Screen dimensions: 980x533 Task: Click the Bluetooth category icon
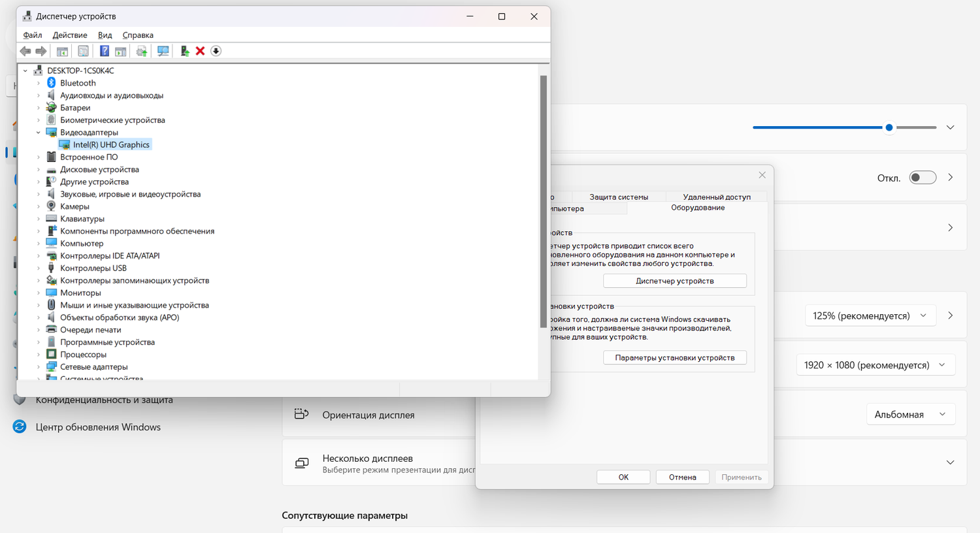click(x=52, y=83)
